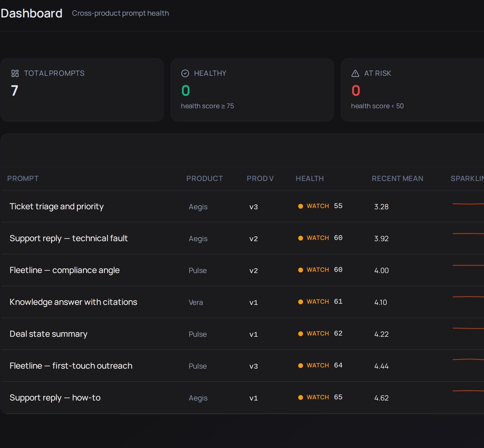Viewport: 484px width, 448px height.
Task: Click the orange status dot for Support reply — how-to
Action: (300, 397)
